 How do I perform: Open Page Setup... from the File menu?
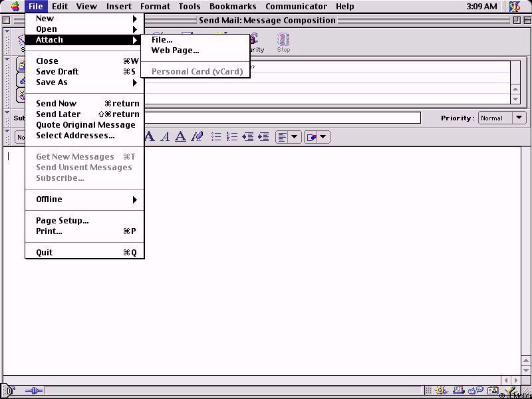click(x=85, y=221)
